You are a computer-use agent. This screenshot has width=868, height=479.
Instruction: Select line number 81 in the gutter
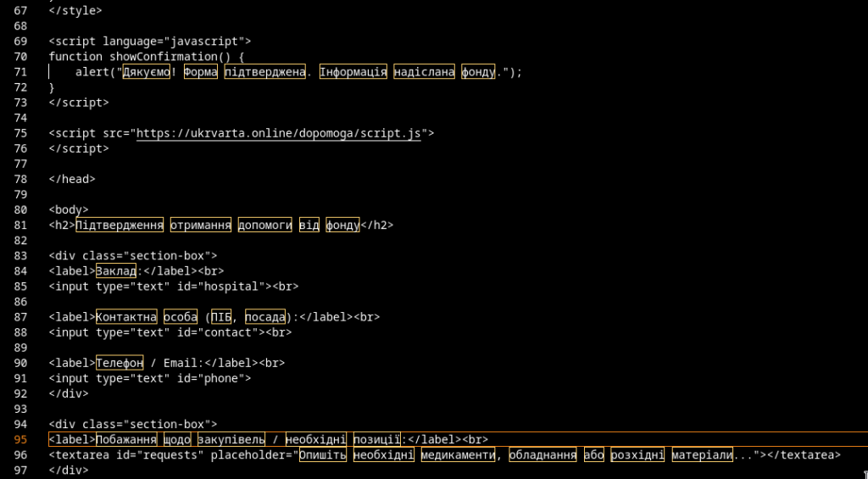tap(20, 226)
